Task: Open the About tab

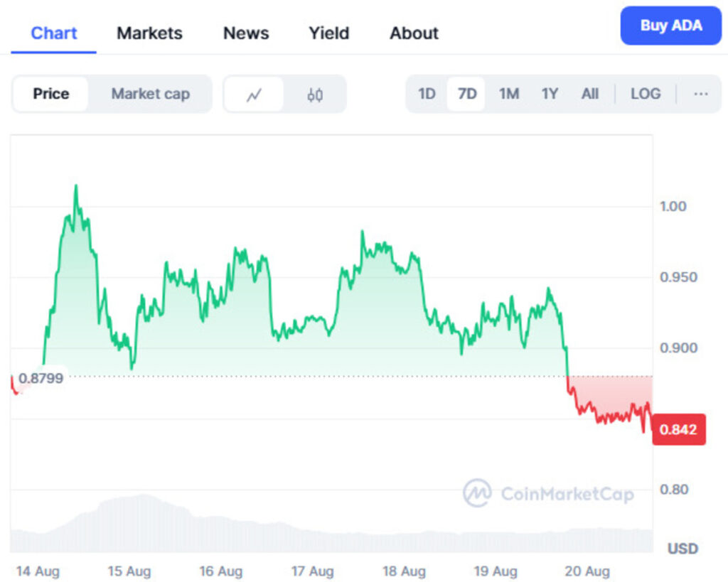Action: [414, 33]
